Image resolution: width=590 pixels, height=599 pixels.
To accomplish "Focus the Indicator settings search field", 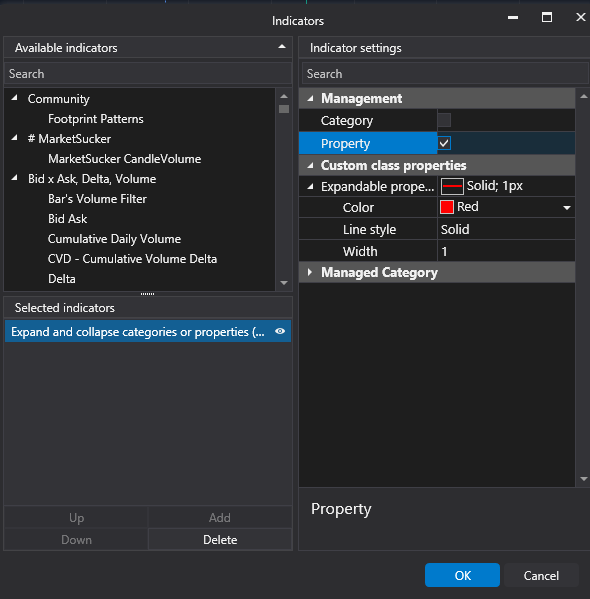I will coord(445,74).
